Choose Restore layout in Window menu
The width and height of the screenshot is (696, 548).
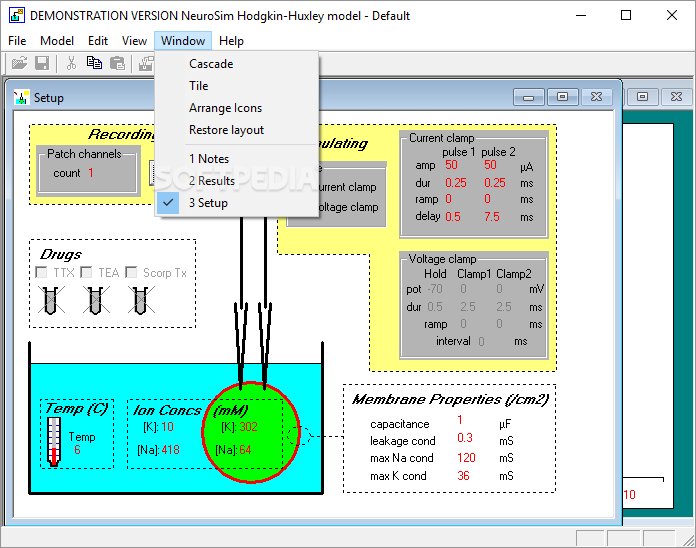237,130
